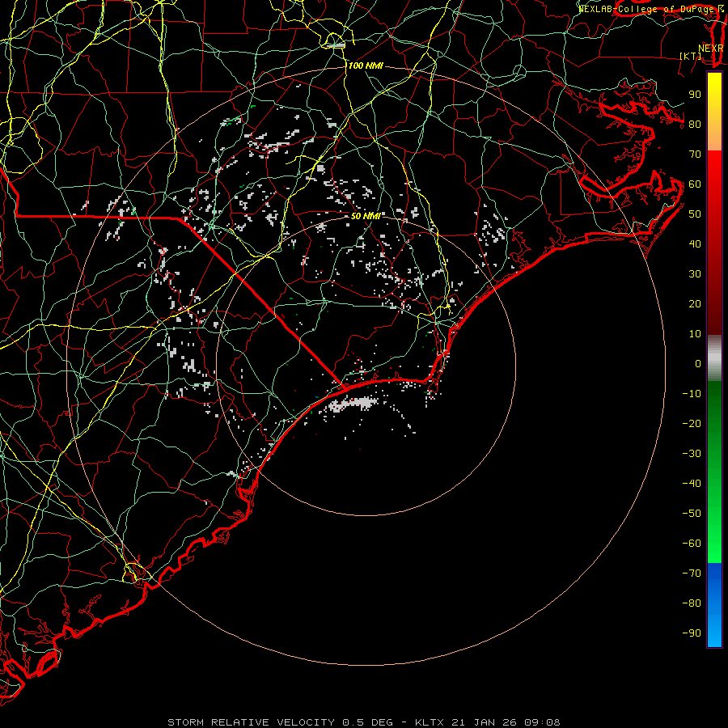Screen dimensions: 728x728
Task: Click the [KT] units label
Action: pos(691,56)
